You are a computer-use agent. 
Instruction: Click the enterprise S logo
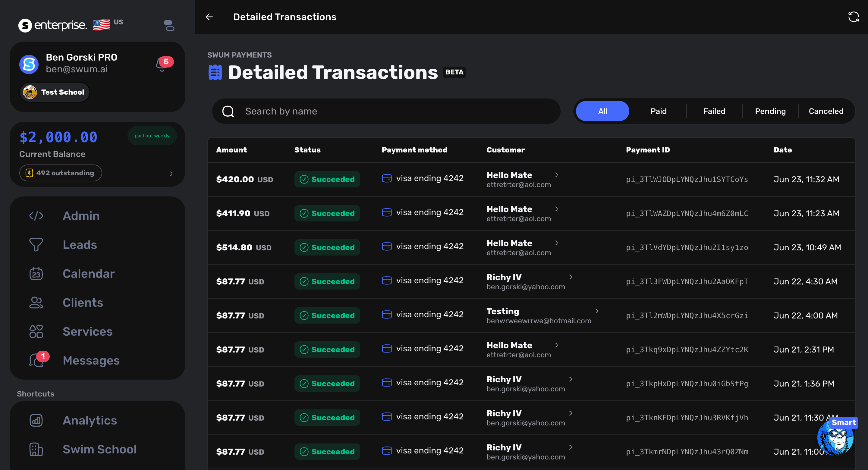click(25, 25)
